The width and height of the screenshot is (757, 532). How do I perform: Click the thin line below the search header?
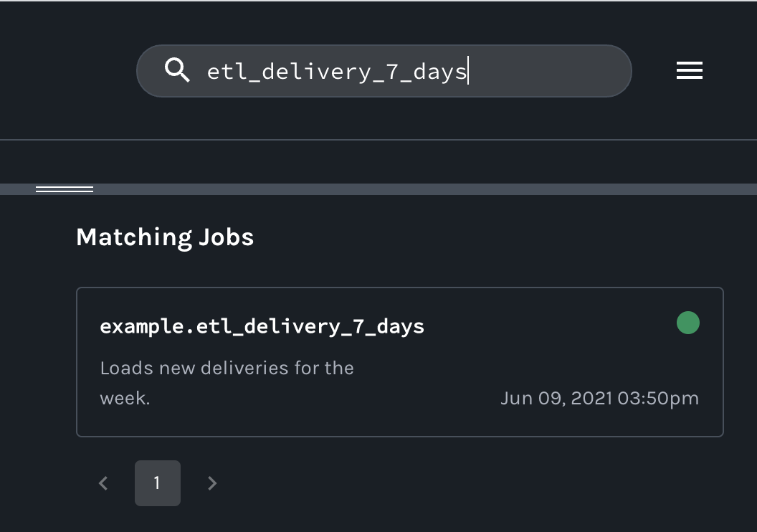tap(378, 140)
